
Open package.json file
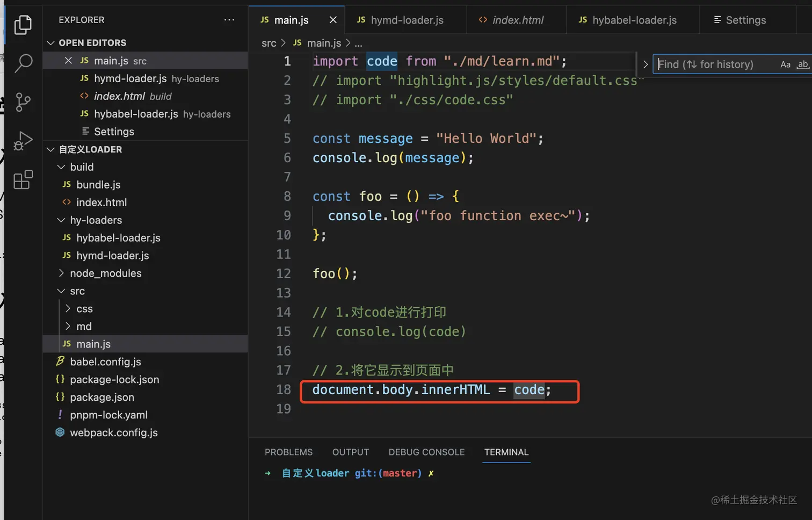pyautogui.click(x=146, y=398)
